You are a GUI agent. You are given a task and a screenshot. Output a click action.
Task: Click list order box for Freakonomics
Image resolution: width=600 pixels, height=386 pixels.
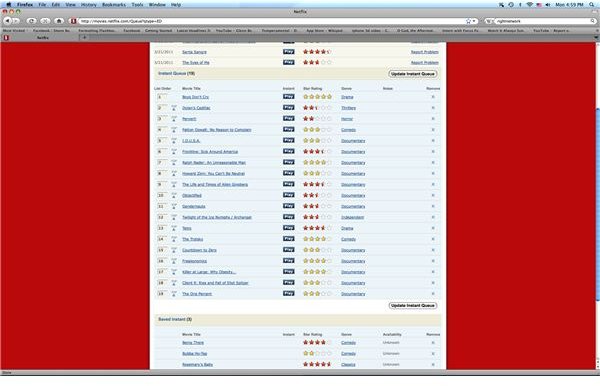tap(162, 261)
